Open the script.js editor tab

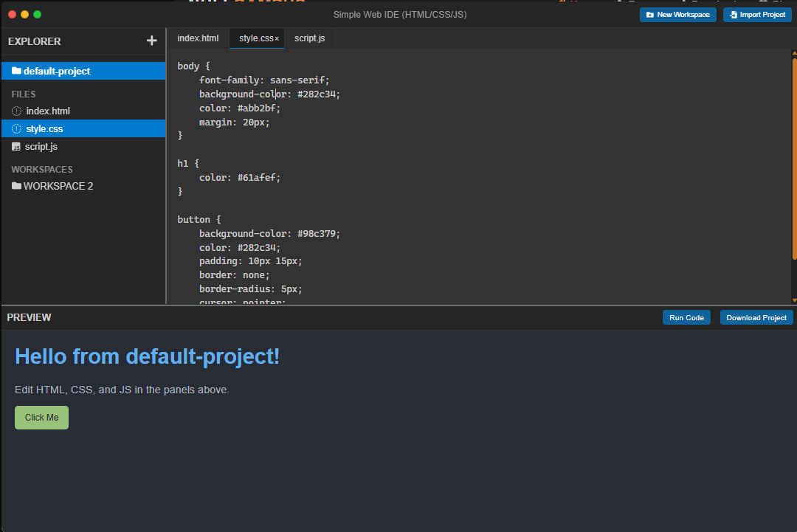(309, 38)
